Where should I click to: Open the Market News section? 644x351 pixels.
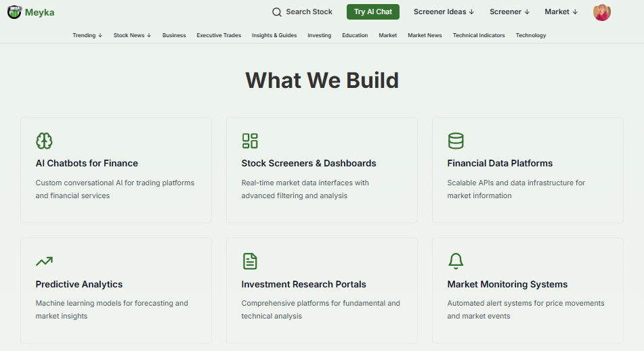[425, 35]
